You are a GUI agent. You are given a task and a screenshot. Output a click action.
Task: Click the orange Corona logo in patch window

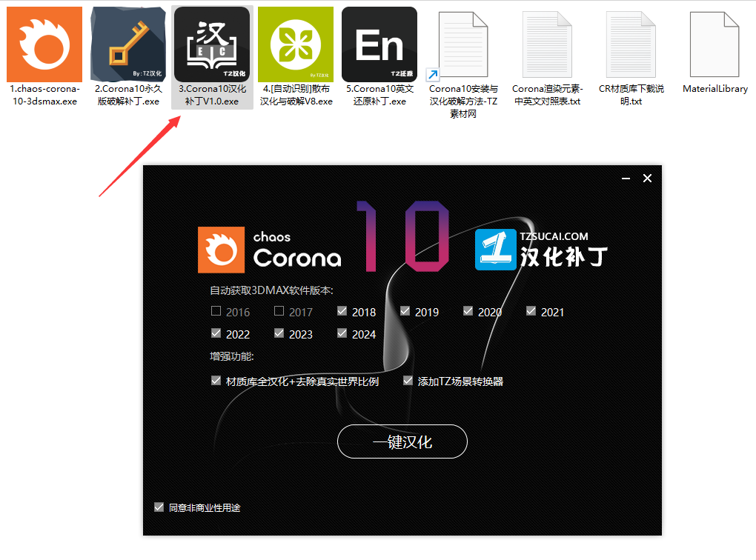(x=222, y=250)
